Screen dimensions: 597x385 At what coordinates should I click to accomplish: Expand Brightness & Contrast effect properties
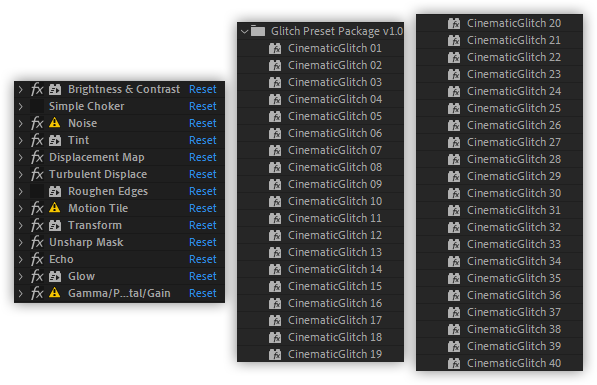click(x=21, y=89)
